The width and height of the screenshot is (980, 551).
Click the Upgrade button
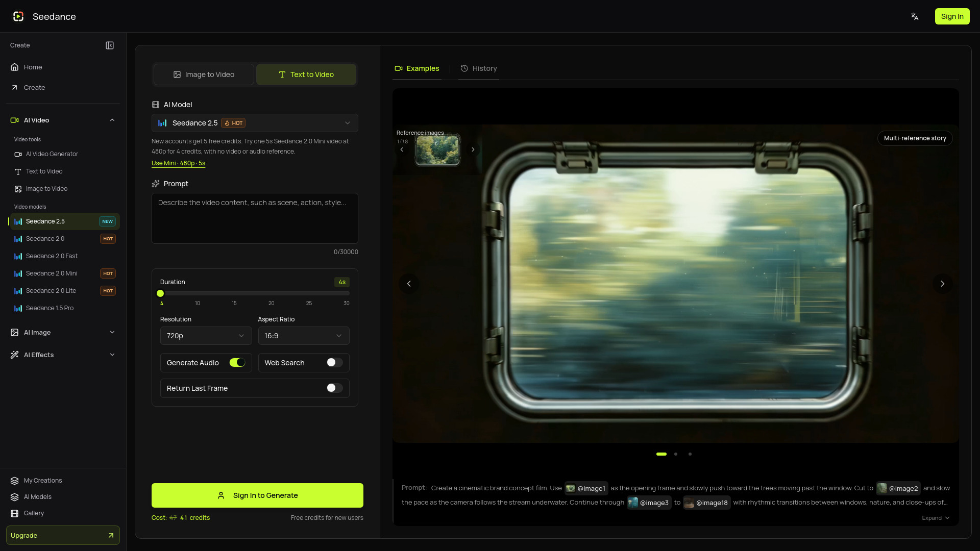point(63,535)
